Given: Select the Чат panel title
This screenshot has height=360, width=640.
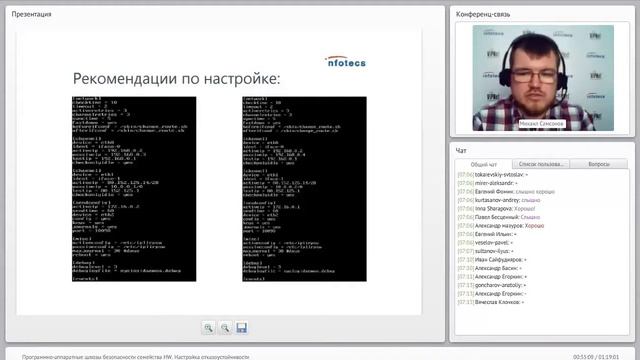Looking at the screenshot, I should tap(461, 150).
